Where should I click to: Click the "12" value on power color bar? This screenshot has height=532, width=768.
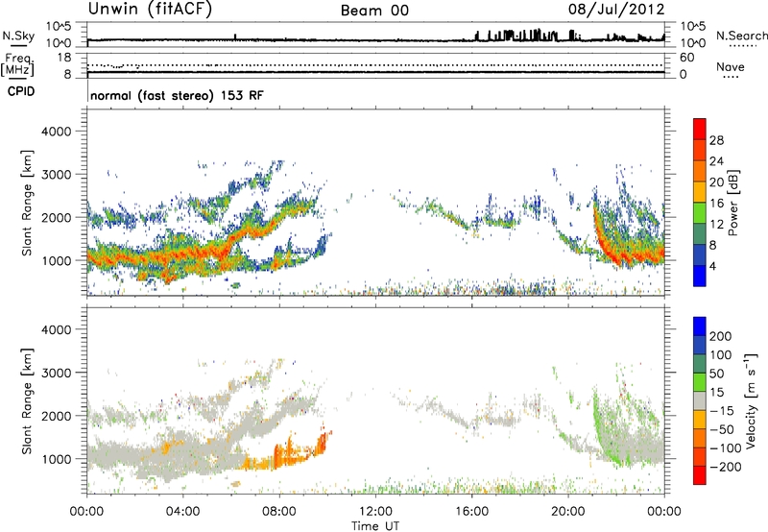(716, 225)
